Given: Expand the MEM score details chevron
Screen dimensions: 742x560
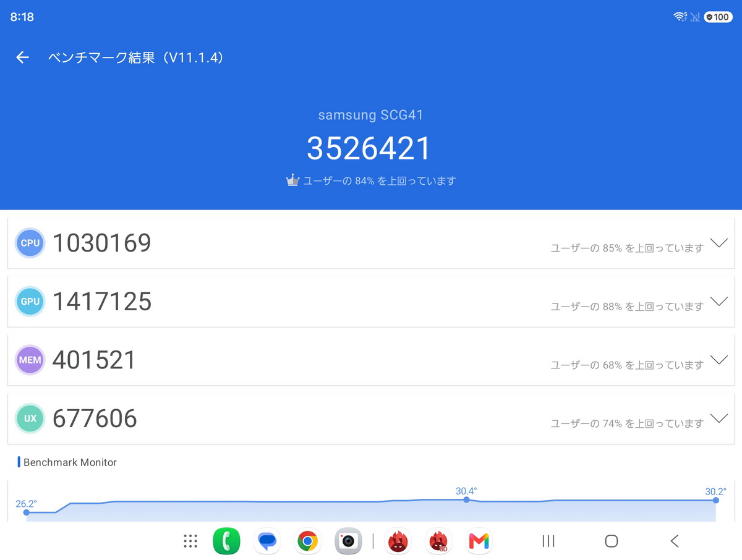Looking at the screenshot, I should (x=719, y=360).
